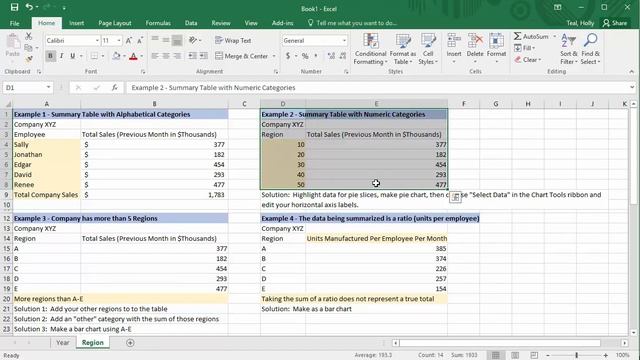Open Cell Styles gallery
This screenshot has height=360, width=640.
tap(428, 49)
